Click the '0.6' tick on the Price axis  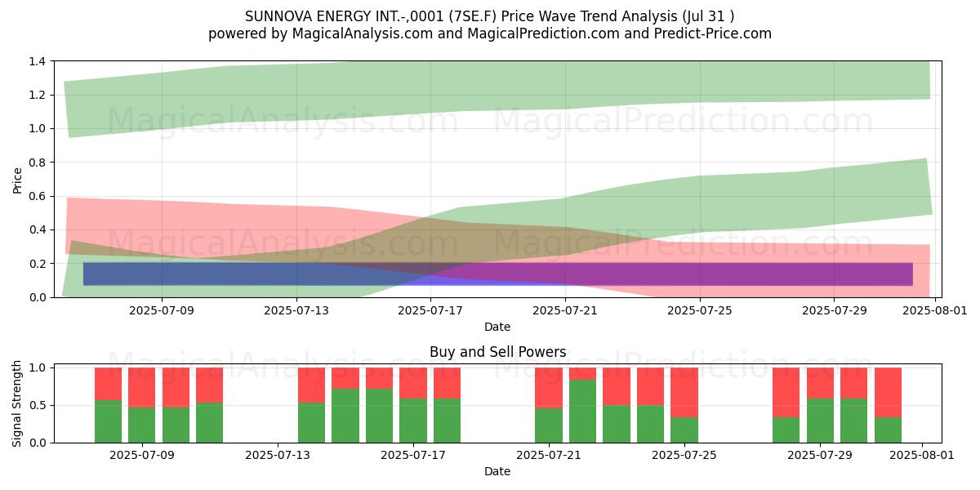coord(39,196)
